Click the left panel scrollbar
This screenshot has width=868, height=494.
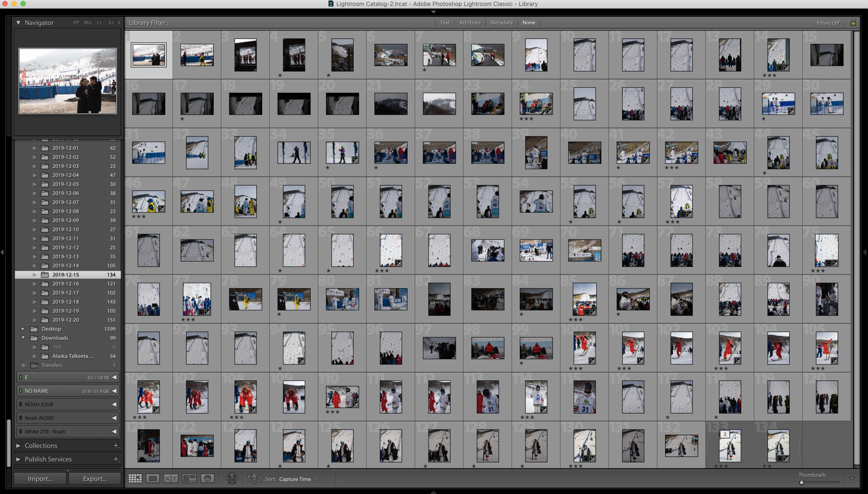[x=9, y=443]
